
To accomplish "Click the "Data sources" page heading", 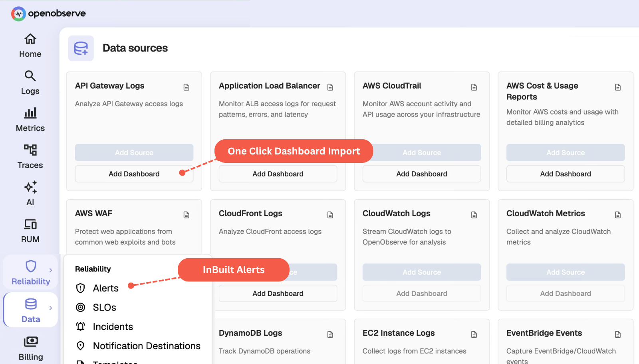I will (x=135, y=48).
